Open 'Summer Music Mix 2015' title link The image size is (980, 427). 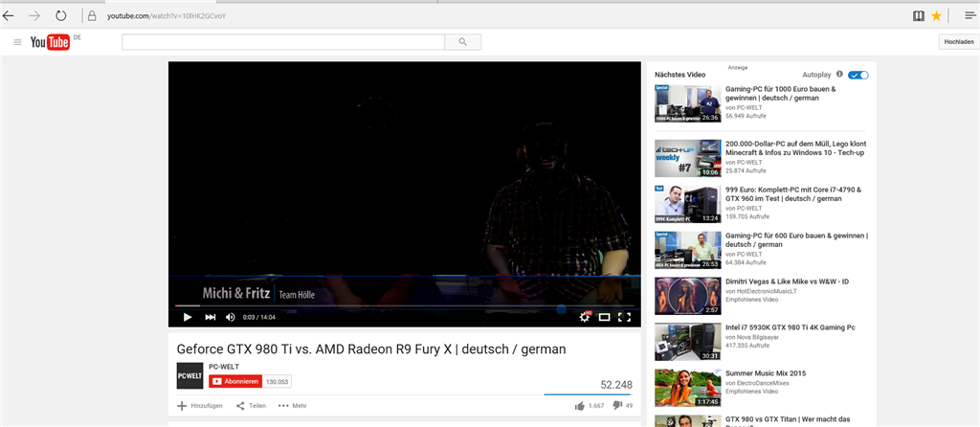tap(766, 373)
